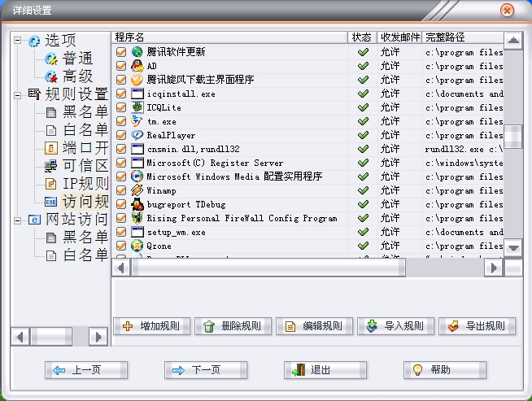Open 白名单 under 规则设置
Viewport: 532px width, 401px height.
tap(85, 130)
